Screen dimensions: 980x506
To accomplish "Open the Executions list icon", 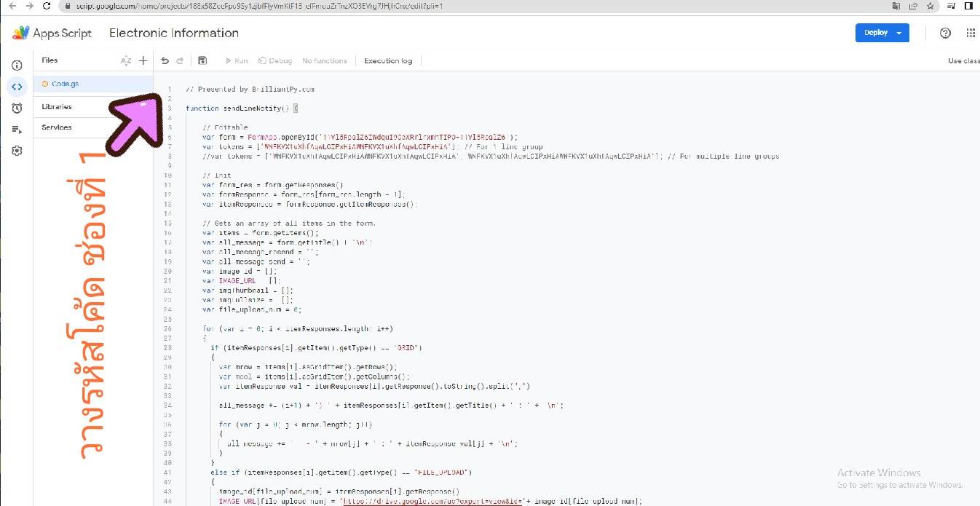I will point(17,130).
